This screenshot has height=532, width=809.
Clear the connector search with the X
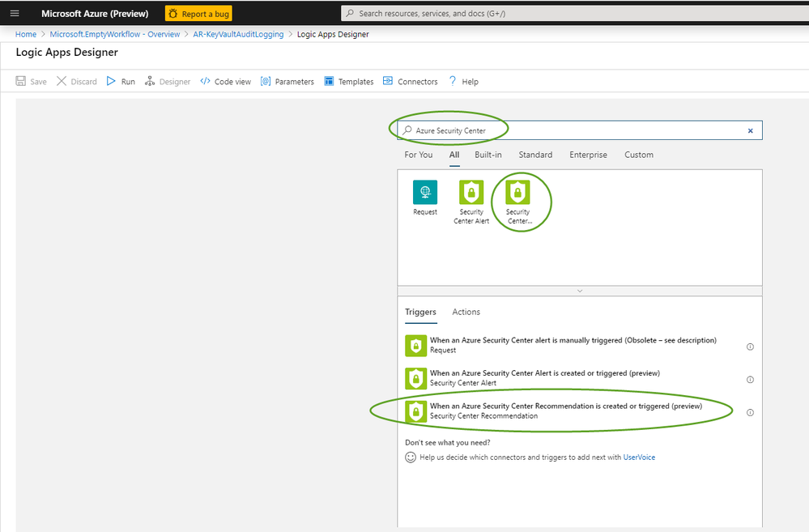click(x=750, y=130)
